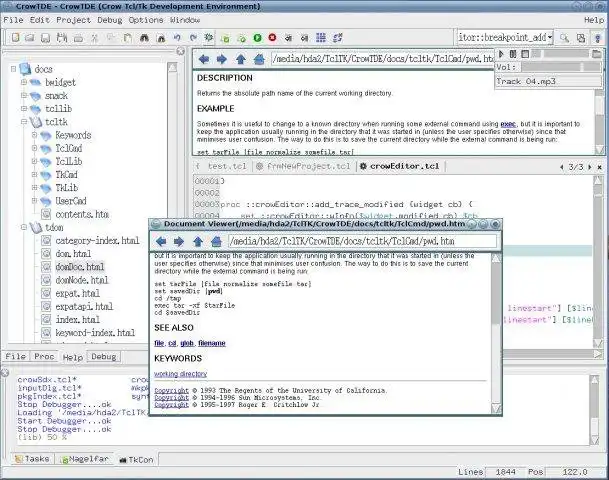Click the Save file toolbar icon
Image resolution: width=609 pixels, height=480 pixels.
pyautogui.click(x=45, y=38)
